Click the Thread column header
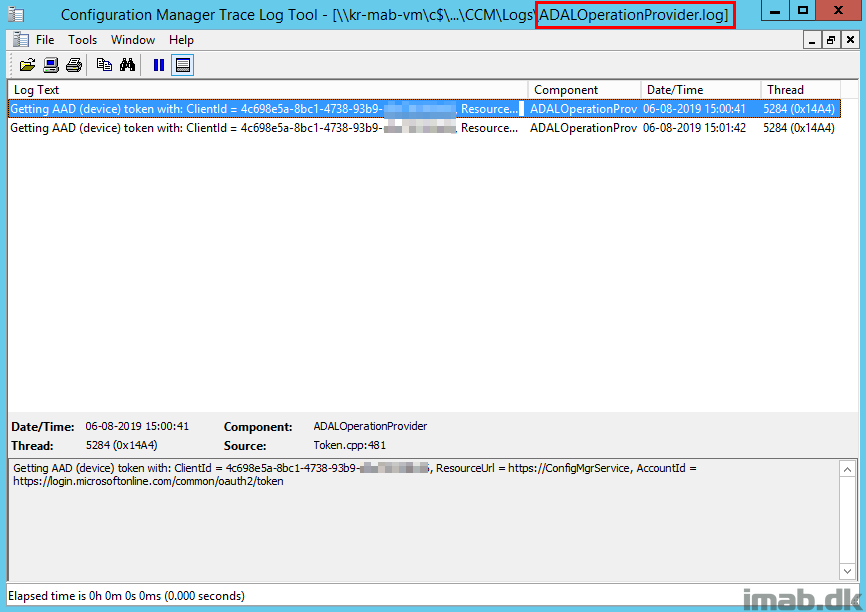 (801, 89)
